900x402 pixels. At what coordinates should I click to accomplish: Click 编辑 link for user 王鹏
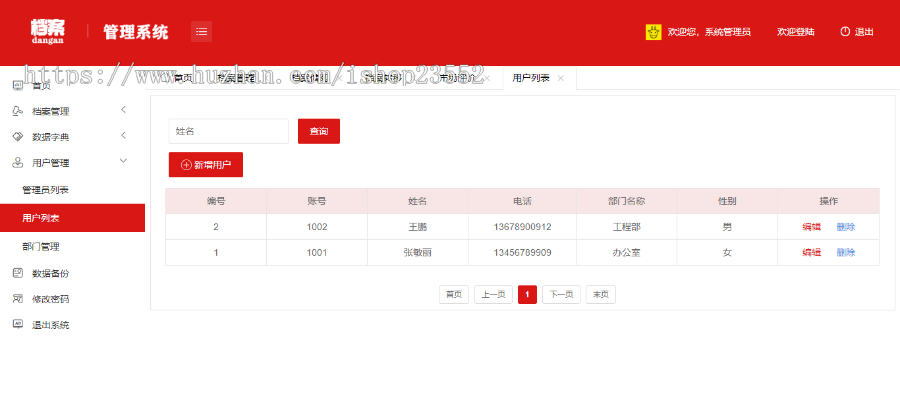[x=811, y=227]
